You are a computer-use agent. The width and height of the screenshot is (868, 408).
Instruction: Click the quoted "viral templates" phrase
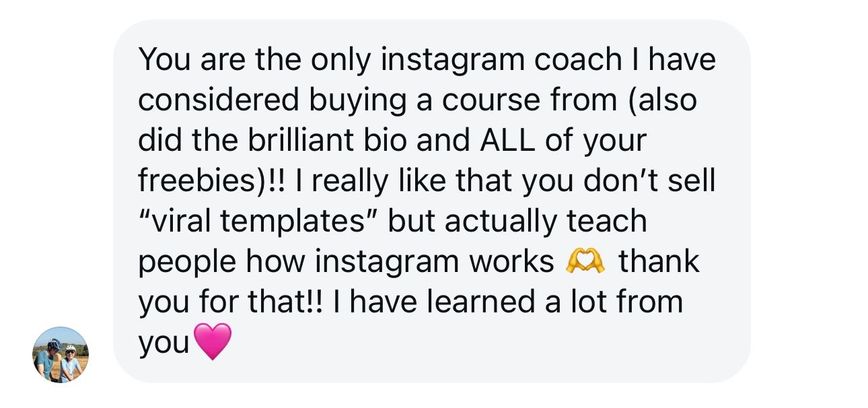[x=258, y=222]
